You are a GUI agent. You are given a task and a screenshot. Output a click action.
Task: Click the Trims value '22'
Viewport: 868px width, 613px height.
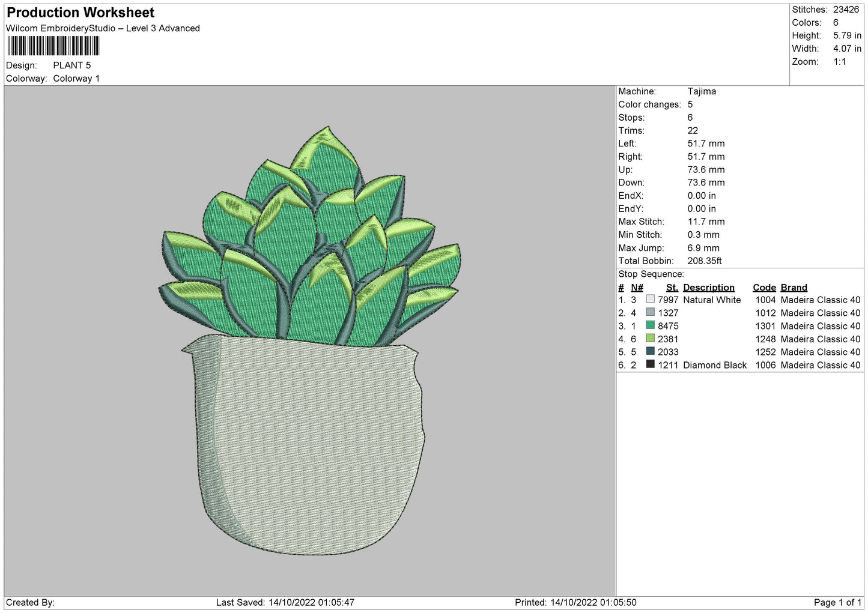[x=693, y=131]
